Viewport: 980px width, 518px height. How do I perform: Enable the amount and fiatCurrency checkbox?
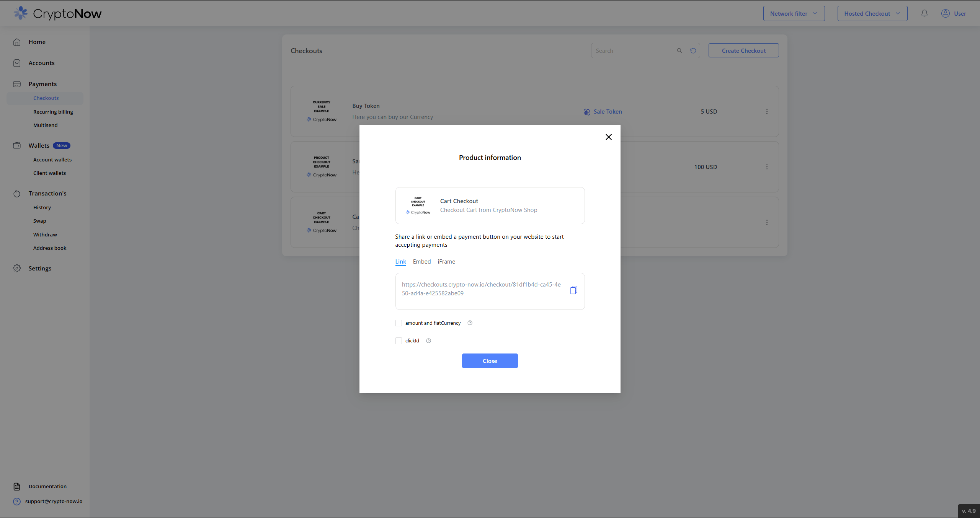tap(399, 323)
